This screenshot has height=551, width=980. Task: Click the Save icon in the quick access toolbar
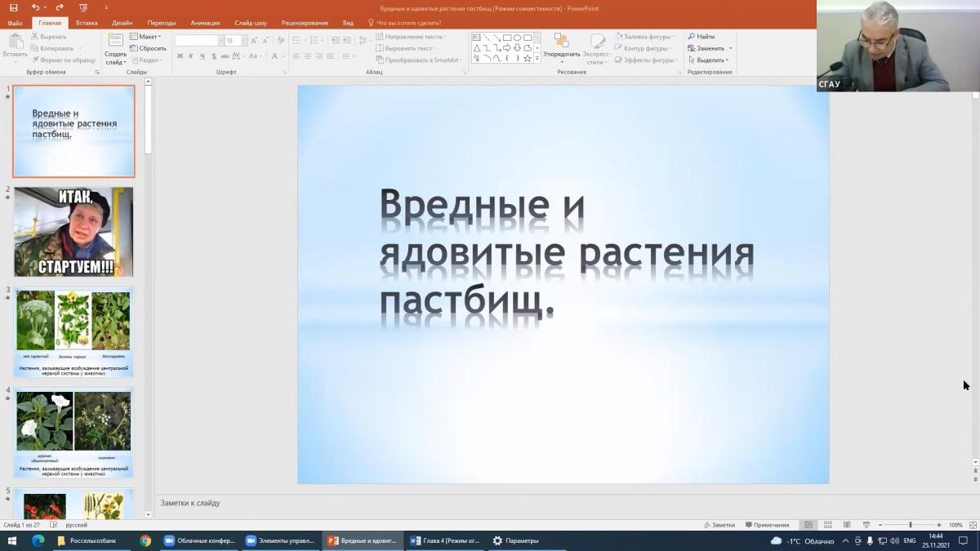coord(14,7)
